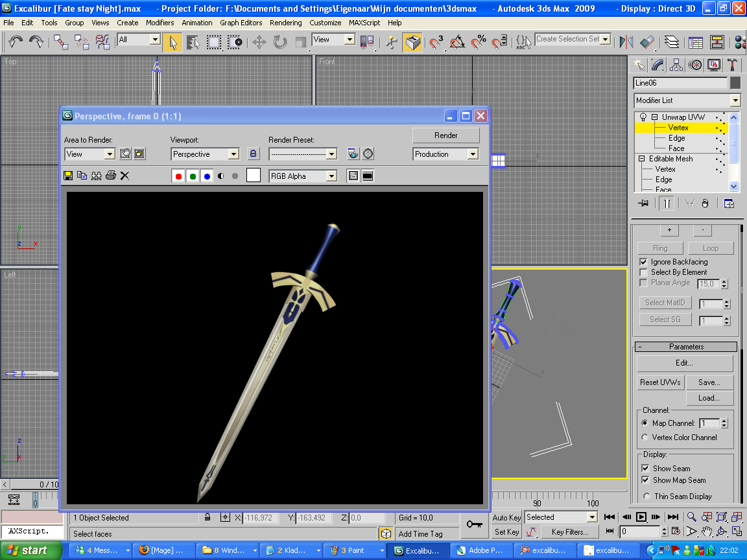The height and width of the screenshot is (560, 747).
Task: Clone the rendered frame window
Action: pyautogui.click(x=96, y=176)
